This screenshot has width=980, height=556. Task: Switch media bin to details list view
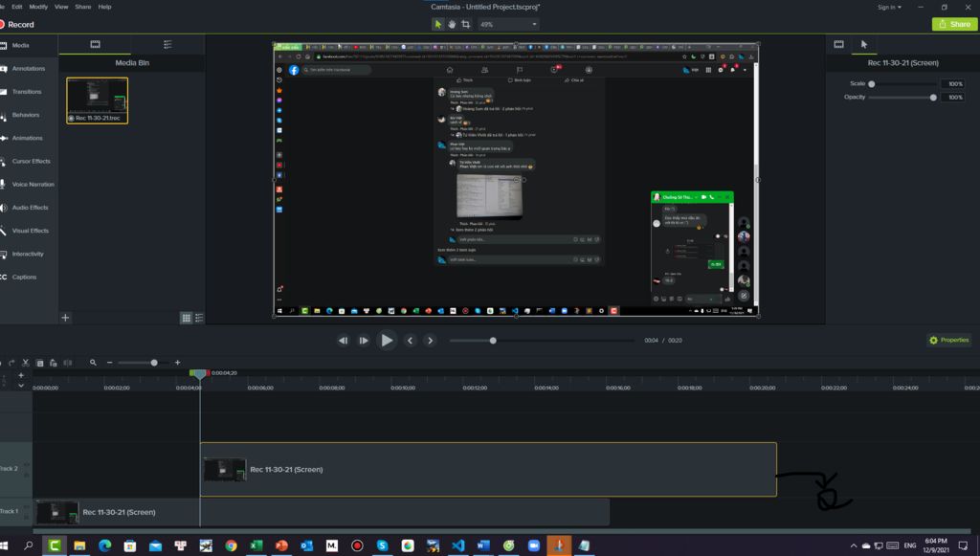click(x=199, y=318)
